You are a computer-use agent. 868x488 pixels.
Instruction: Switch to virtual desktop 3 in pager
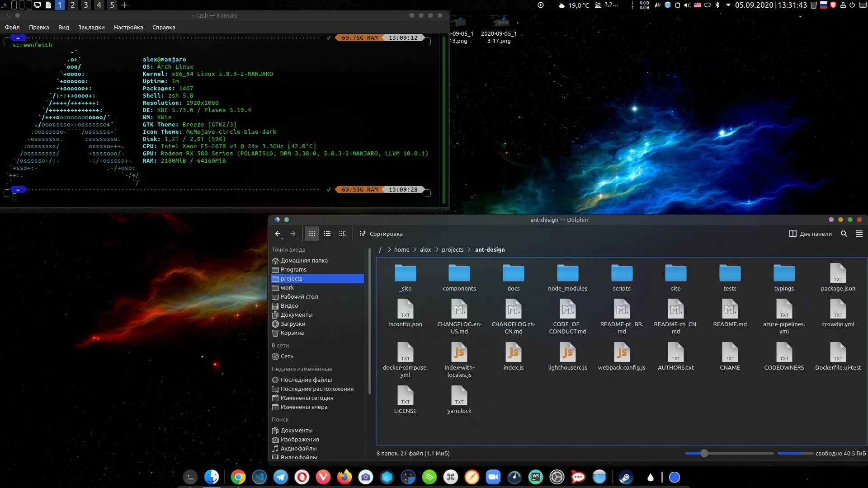[x=85, y=5]
